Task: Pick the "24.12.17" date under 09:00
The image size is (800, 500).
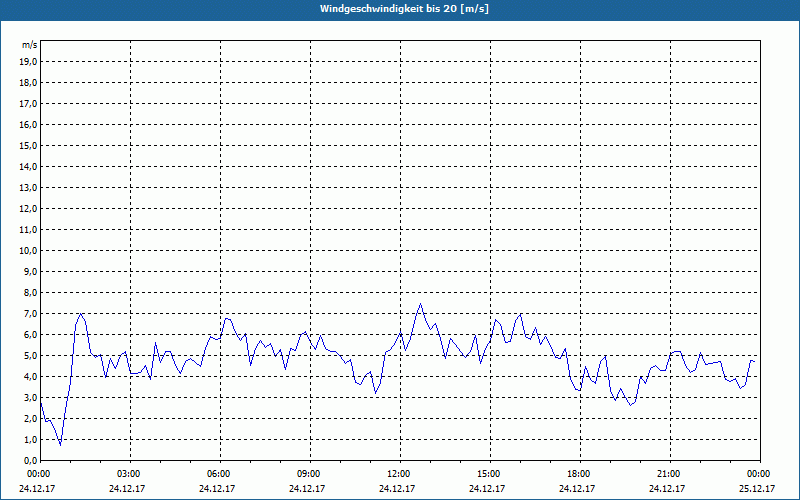Action: pyautogui.click(x=307, y=488)
